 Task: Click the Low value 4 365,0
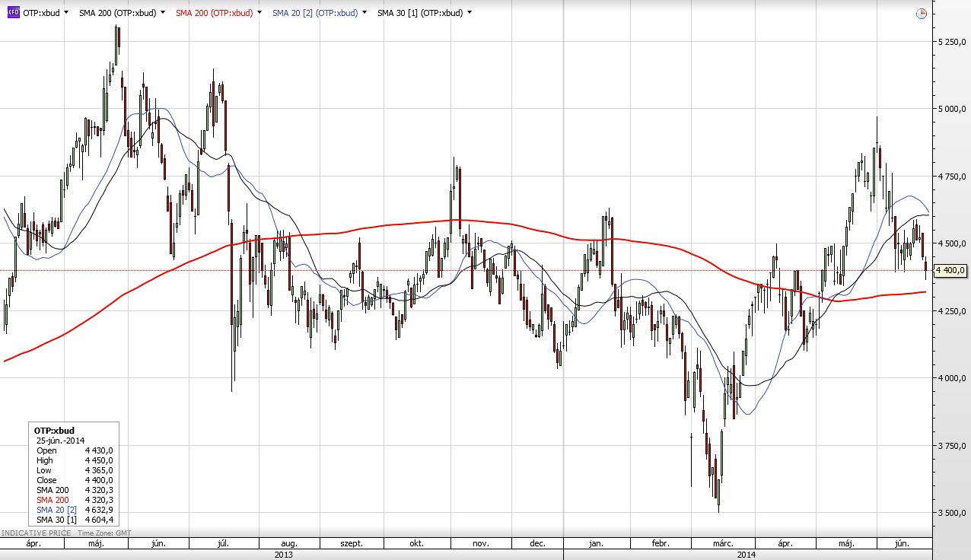click(99, 470)
